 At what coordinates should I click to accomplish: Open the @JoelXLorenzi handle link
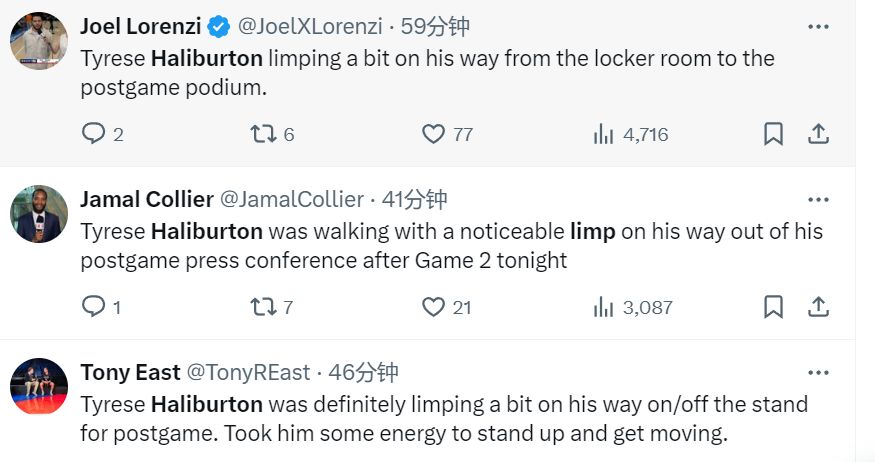pyautogui.click(x=310, y=26)
